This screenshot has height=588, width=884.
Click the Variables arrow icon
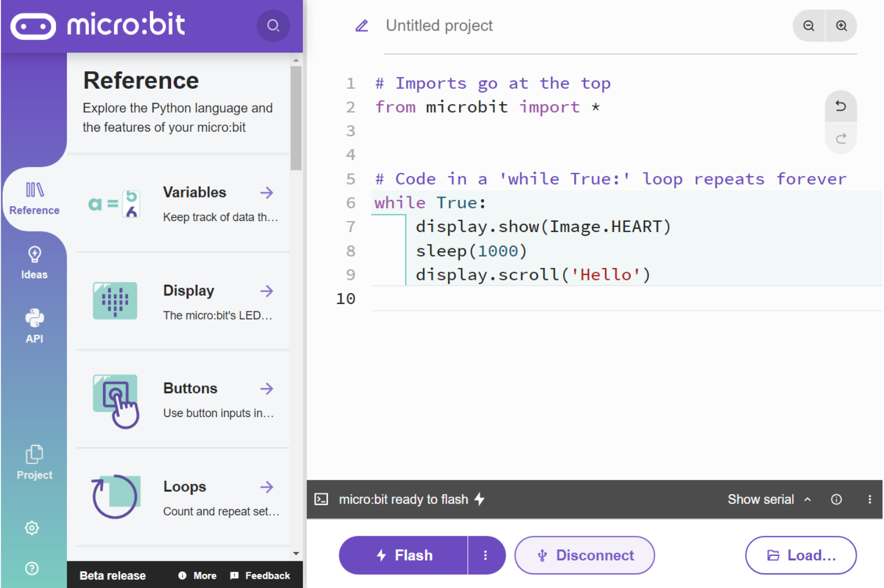(x=266, y=192)
